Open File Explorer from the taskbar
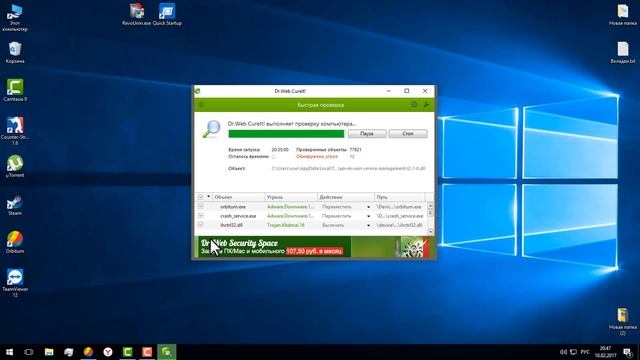640x360 pixels. 49,352
